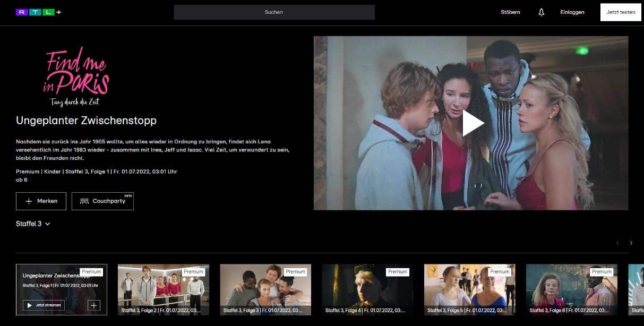Viewport: 644px width, 326px height.
Task: Open Staffel 3, Folge 4 thumbnail
Action: 367,290
